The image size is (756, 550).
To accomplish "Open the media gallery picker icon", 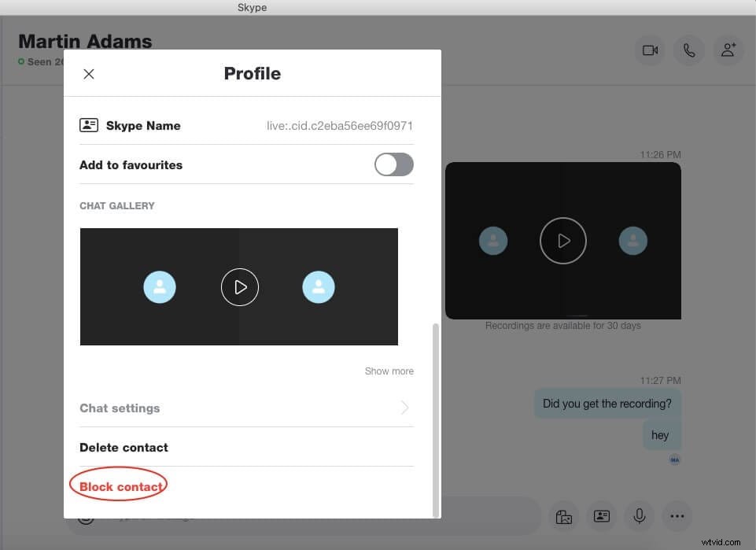I will pyautogui.click(x=563, y=516).
